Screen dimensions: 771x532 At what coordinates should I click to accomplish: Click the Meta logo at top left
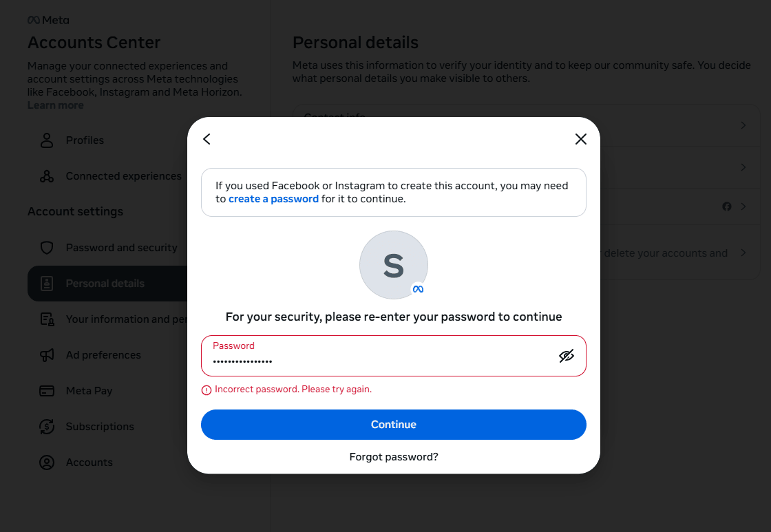point(48,20)
